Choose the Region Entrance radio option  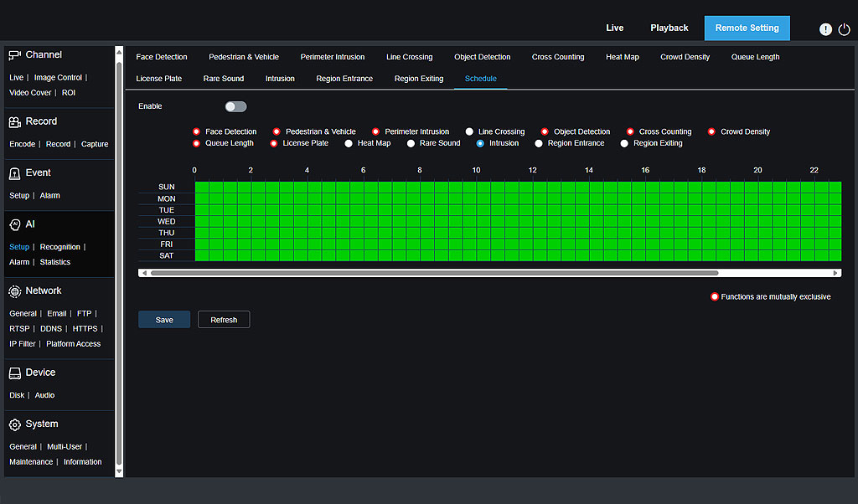[x=539, y=143]
